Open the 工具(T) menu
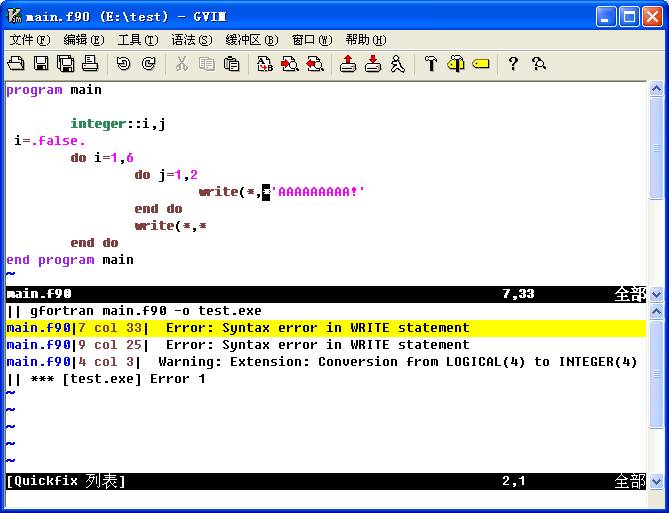This screenshot has width=669, height=513. [138, 40]
